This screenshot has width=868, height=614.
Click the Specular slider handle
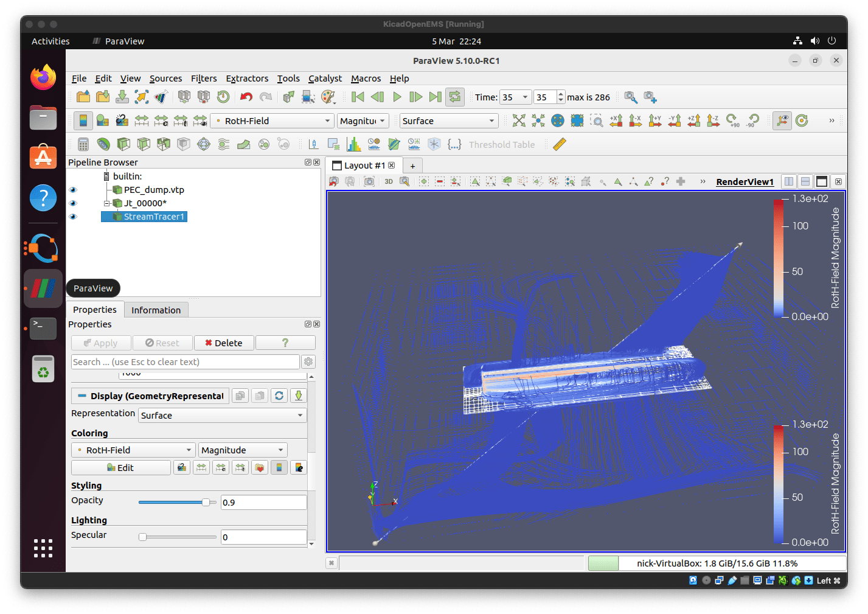click(x=142, y=537)
